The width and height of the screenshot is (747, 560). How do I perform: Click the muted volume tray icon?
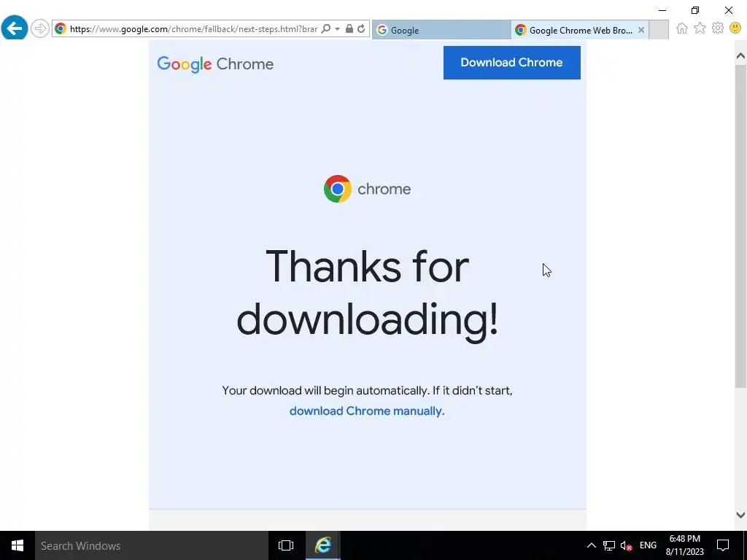pos(626,545)
